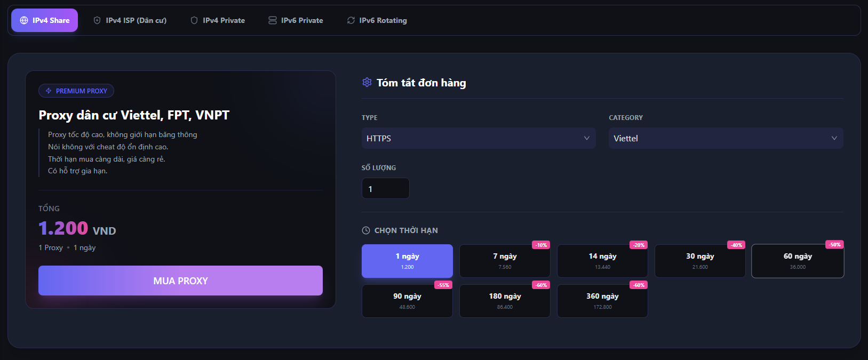Click the -50% discount badge

pos(834,244)
